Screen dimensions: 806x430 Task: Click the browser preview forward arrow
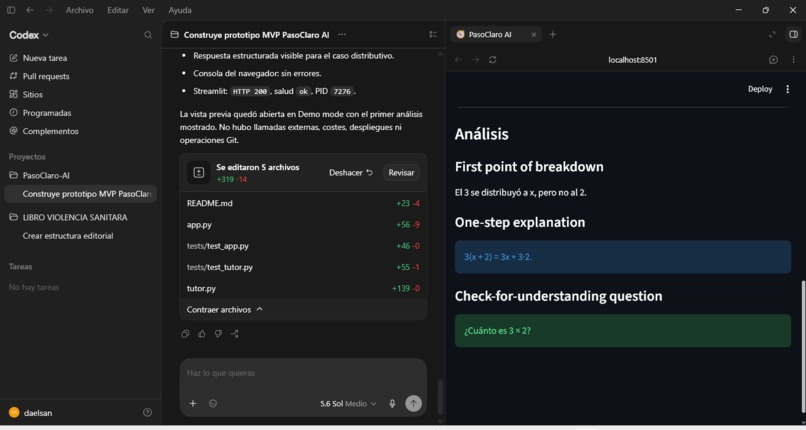(475, 60)
